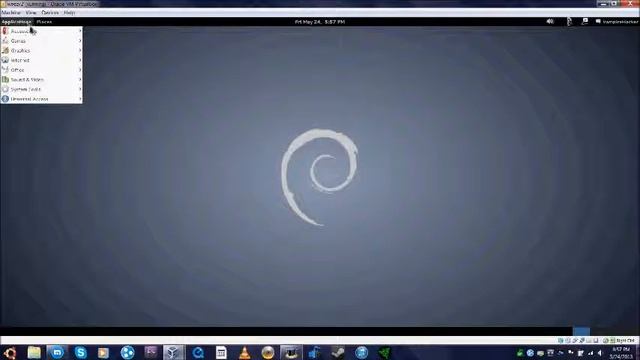Screen dimensions: 640x360
Task: Open the volume icon in the GNOME panel
Action: (550, 22)
